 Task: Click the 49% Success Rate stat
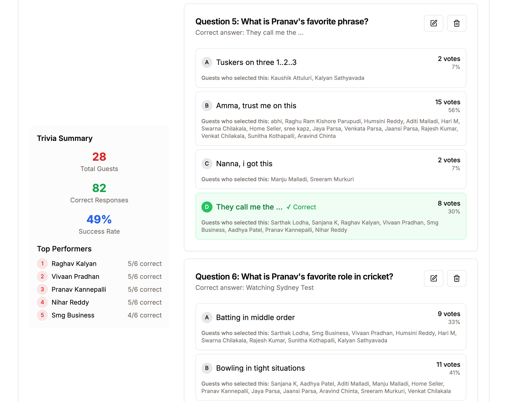pyautogui.click(x=99, y=219)
